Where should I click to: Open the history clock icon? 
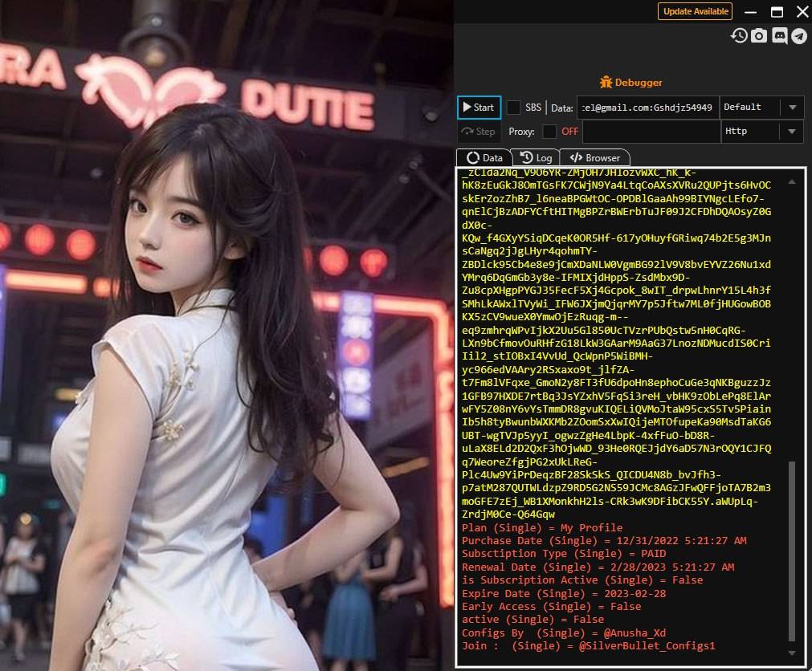pos(739,35)
